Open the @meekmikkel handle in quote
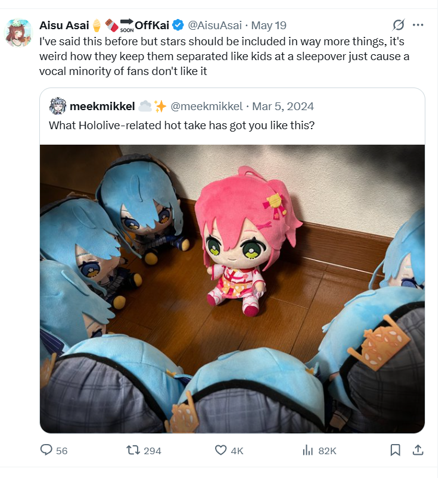Viewport: 448px width, 478px height. (207, 107)
